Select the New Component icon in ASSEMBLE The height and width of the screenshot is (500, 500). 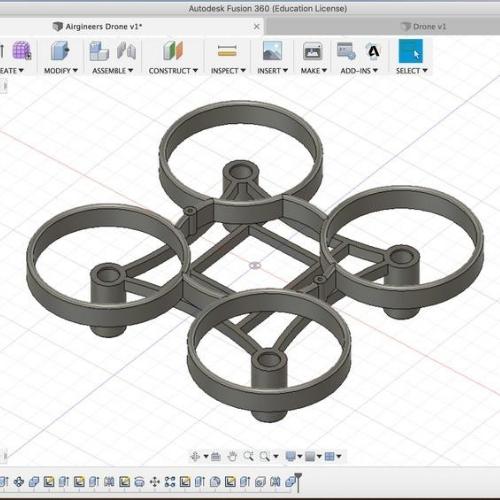[x=99, y=51]
